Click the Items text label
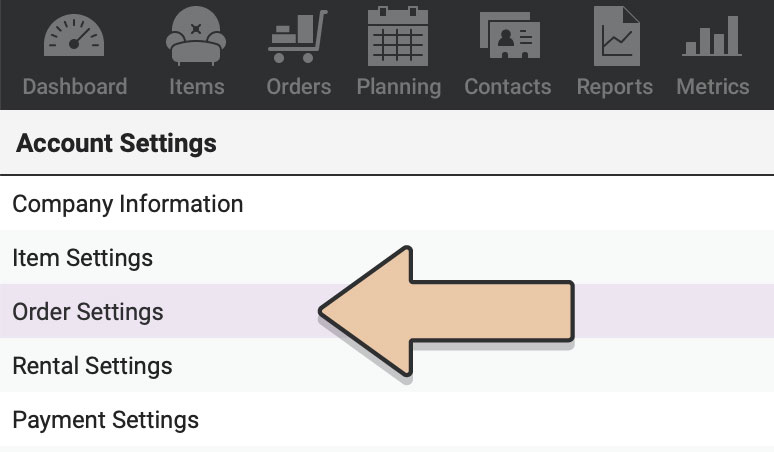Screen dimensions: 774x452 pyautogui.click(x=196, y=87)
